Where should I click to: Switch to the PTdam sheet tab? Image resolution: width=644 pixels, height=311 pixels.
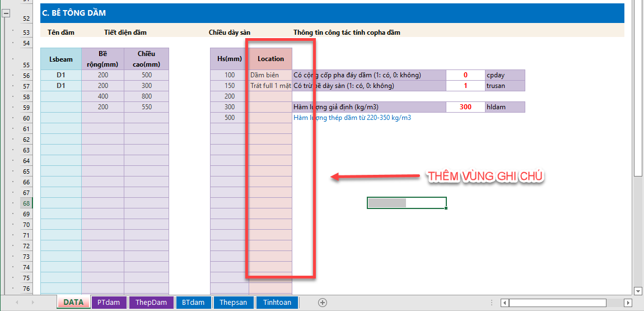tap(109, 303)
